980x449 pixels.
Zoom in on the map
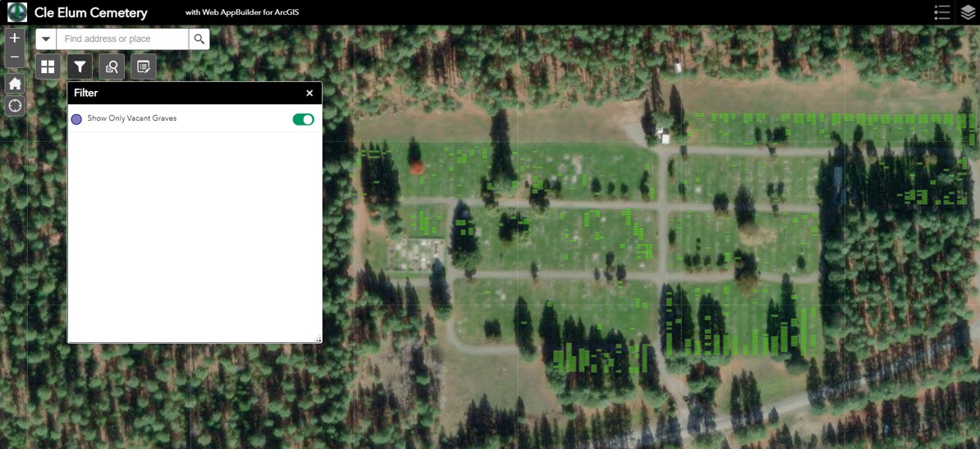tap(15, 38)
